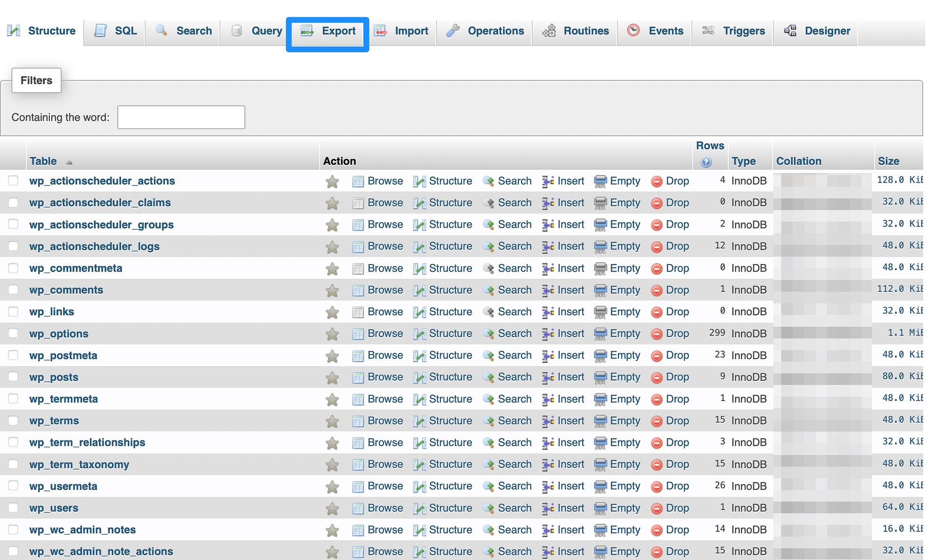The width and height of the screenshot is (942, 560).
Task: Expand the Filters section
Action: pos(36,80)
